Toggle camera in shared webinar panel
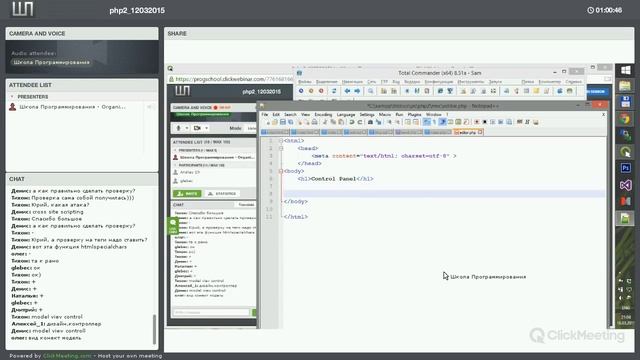The height and width of the screenshot is (360, 640). pos(197,128)
